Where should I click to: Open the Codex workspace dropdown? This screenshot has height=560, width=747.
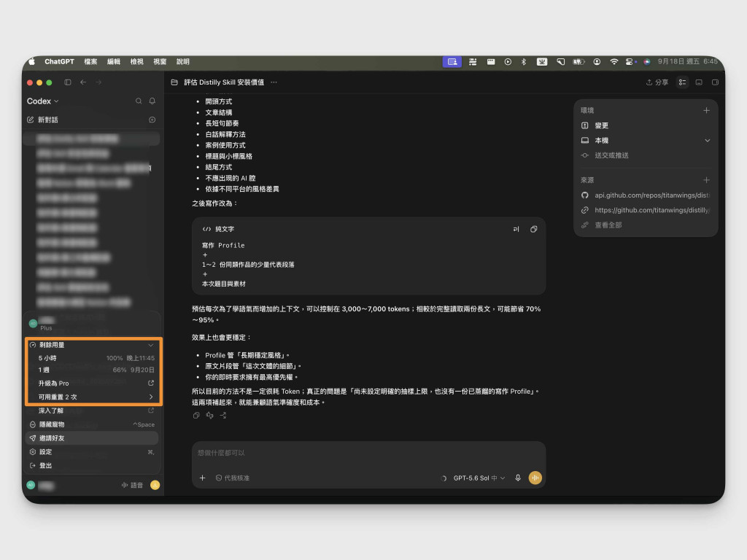tap(43, 101)
